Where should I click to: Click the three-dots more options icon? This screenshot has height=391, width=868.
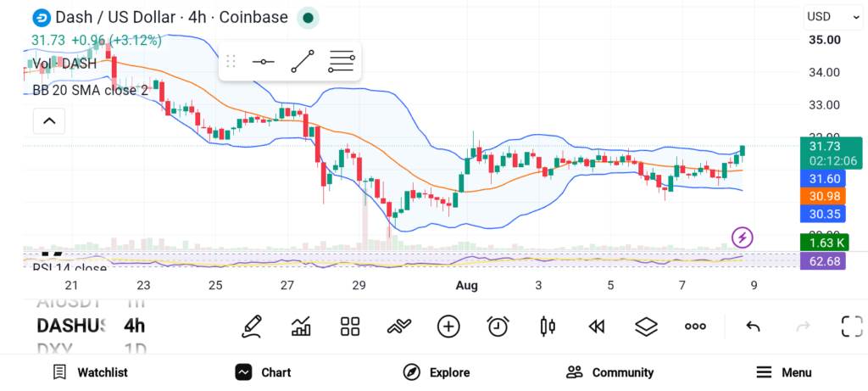695,327
